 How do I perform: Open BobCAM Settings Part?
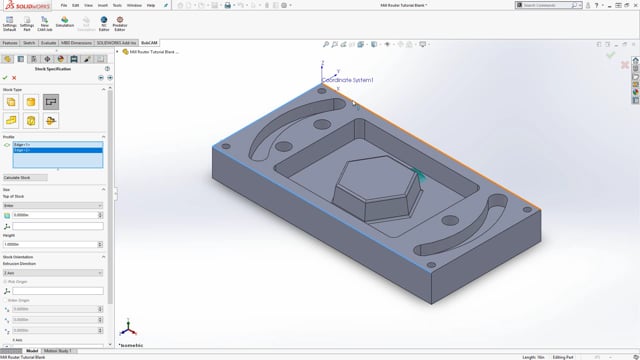point(27,24)
